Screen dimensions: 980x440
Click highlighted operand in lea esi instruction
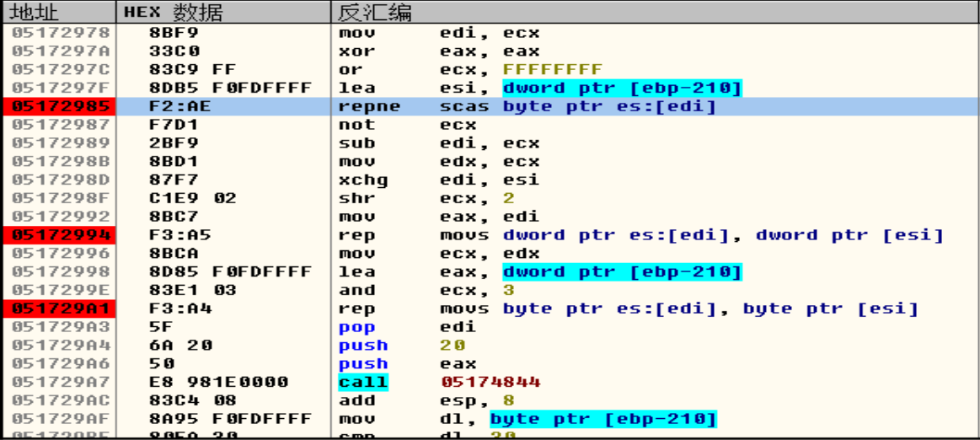tap(622, 88)
